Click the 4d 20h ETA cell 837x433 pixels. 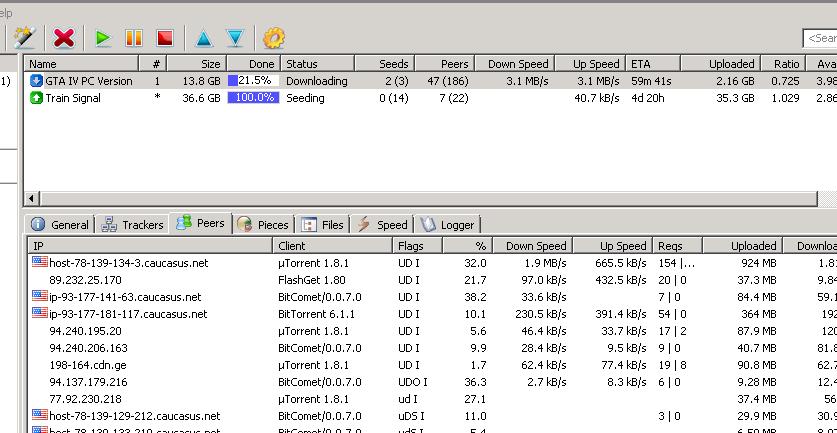[648, 98]
